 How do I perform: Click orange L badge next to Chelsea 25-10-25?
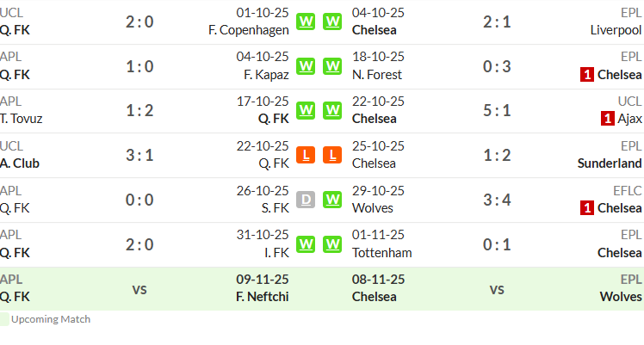pos(332,155)
